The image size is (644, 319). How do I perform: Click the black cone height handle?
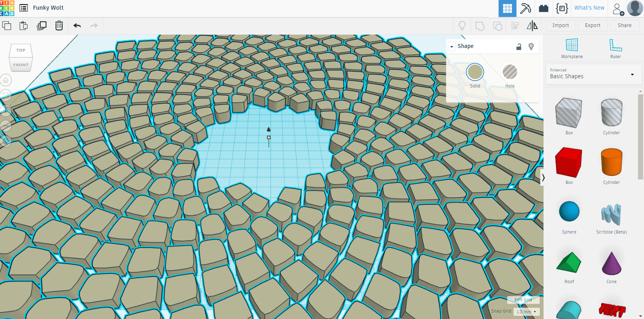269,129
